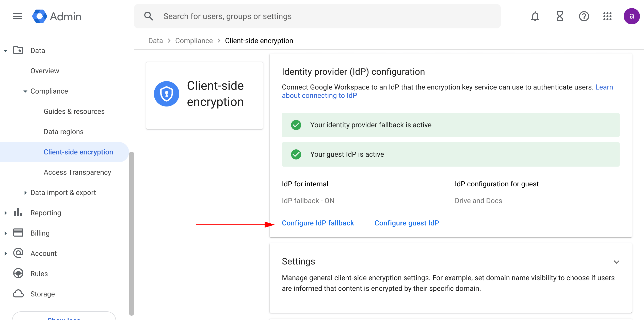Click 'Your guest IdP is active' banner
The image size is (644, 320).
pyautogui.click(x=451, y=154)
